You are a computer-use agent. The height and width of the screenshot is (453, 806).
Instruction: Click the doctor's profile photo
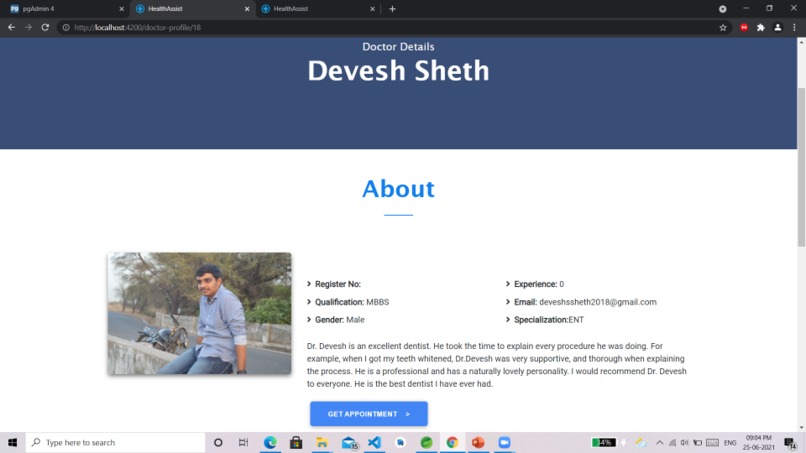coord(199,313)
